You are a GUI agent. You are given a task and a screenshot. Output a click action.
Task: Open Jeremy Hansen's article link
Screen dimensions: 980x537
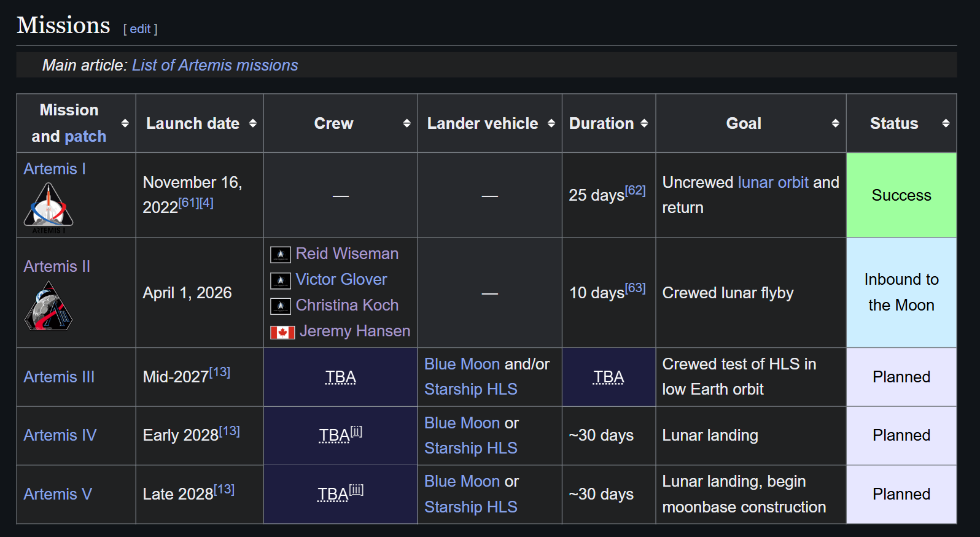click(354, 331)
